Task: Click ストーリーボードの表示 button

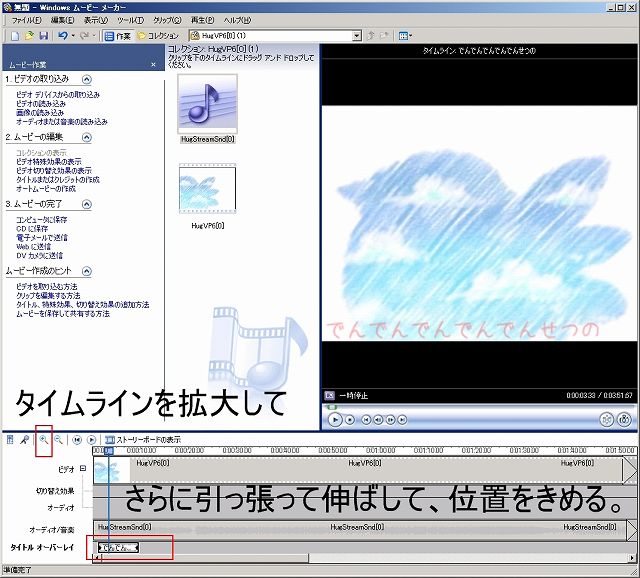Action: tap(142, 440)
